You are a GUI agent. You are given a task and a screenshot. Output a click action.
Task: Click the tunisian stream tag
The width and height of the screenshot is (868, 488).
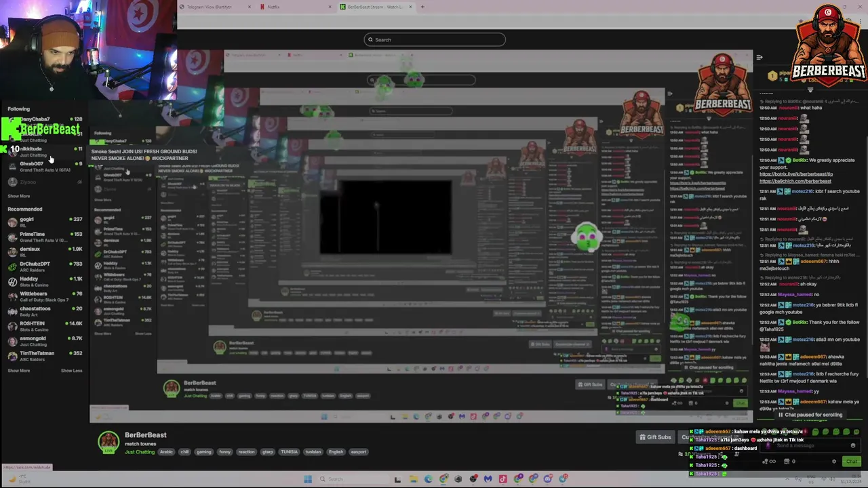(313, 452)
